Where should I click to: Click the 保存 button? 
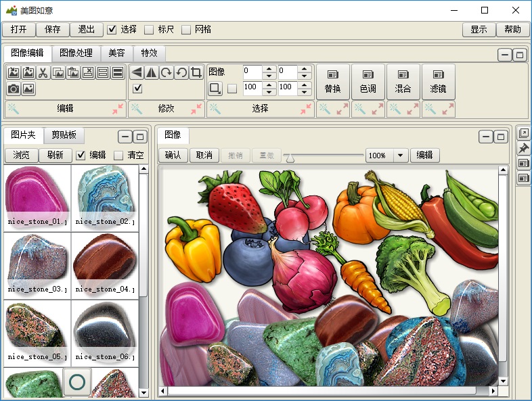click(x=53, y=30)
